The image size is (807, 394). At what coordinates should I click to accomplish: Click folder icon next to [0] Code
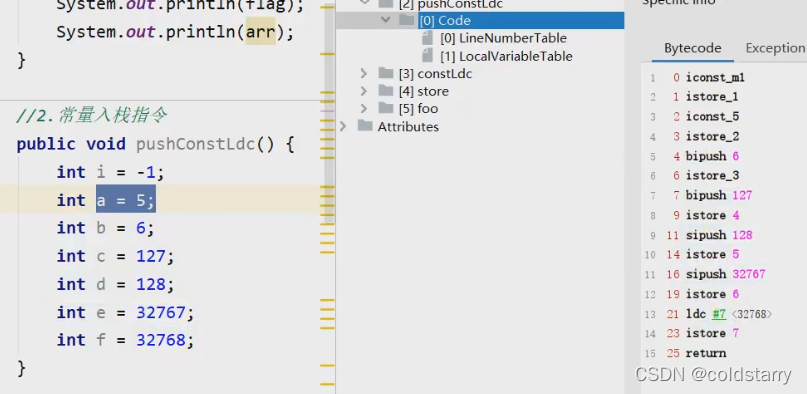click(x=407, y=21)
